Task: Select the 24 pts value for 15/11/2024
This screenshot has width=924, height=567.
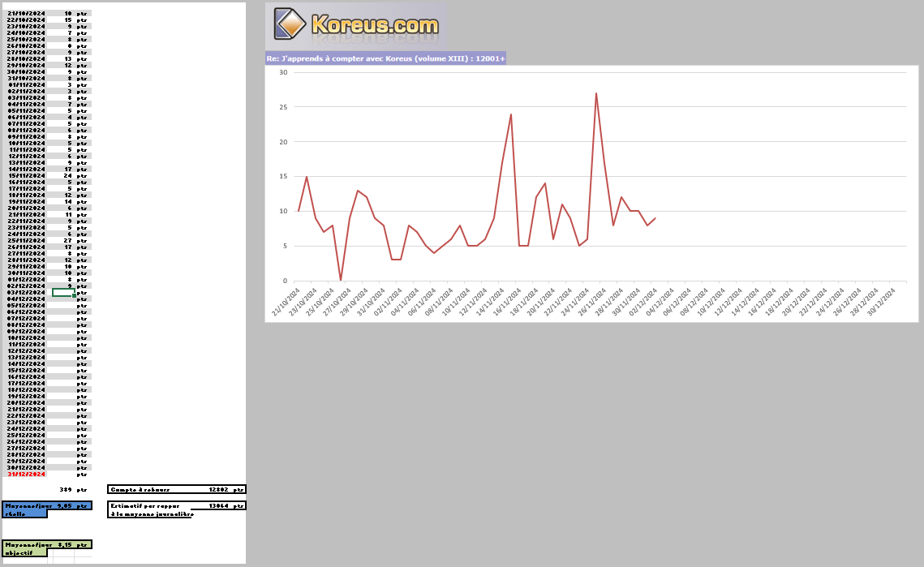Action: click(68, 176)
